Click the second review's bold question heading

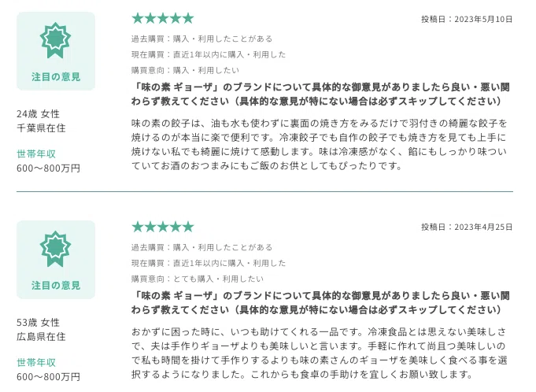320,303
